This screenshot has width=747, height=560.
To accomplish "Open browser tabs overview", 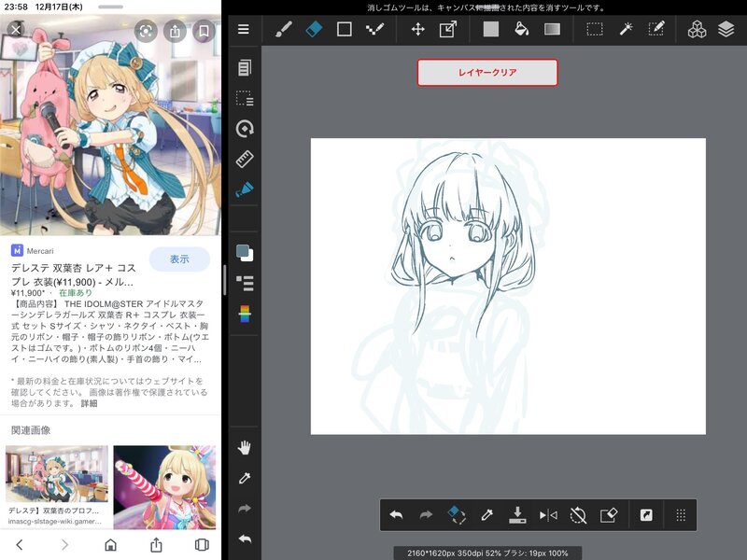I will 202,545.
